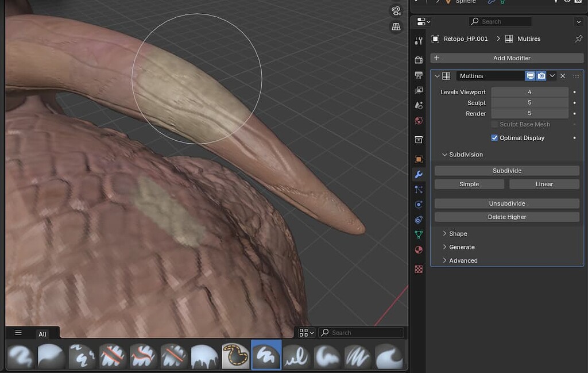588x373 pixels.
Task: Uncheck the Optimal Display checkbox
Action: [494, 138]
